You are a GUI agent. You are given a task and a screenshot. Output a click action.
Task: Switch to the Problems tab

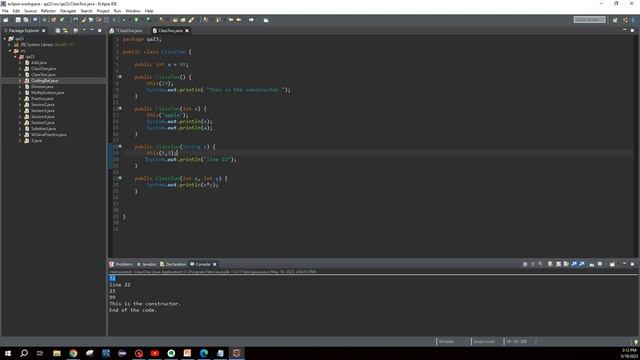[121, 264]
